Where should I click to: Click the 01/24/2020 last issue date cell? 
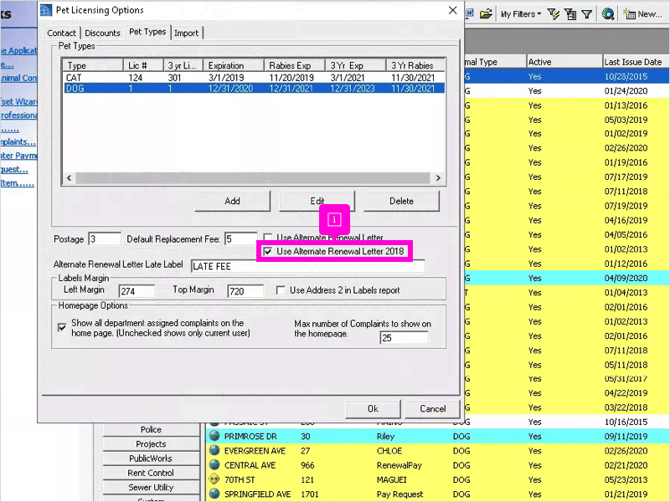point(626,91)
